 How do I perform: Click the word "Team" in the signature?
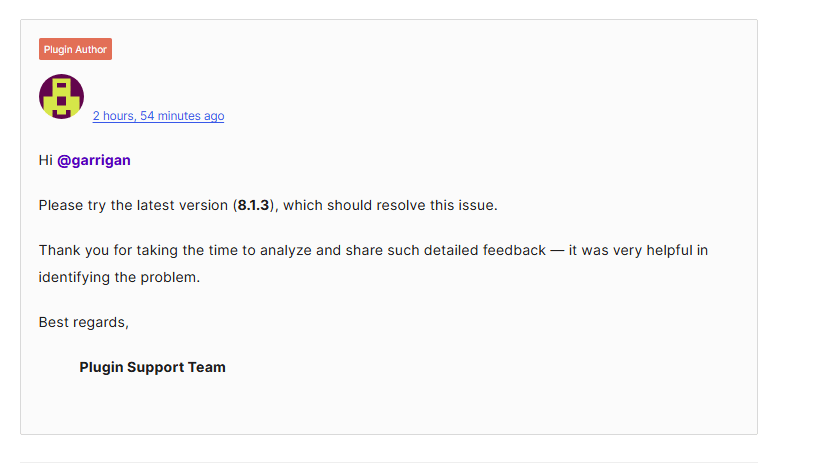pyautogui.click(x=207, y=367)
